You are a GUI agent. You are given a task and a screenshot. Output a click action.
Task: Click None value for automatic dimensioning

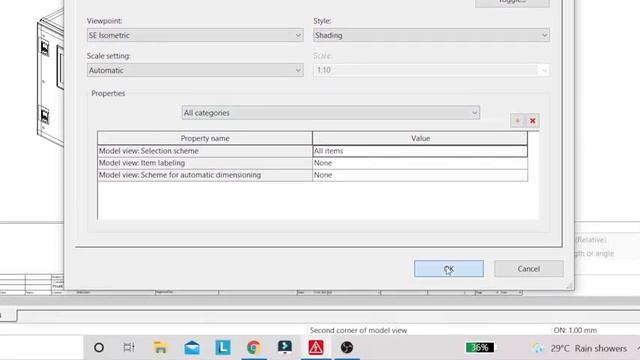[420, 175]
